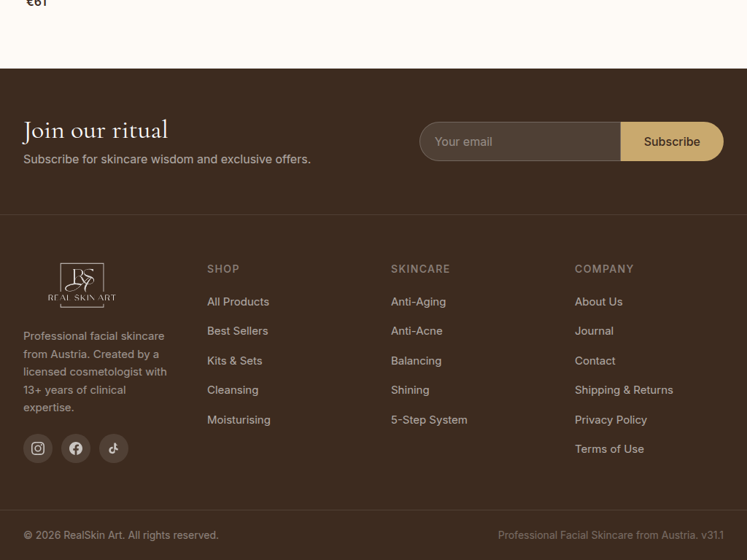Open the Instagram social icon

click(x=38, y=448)
